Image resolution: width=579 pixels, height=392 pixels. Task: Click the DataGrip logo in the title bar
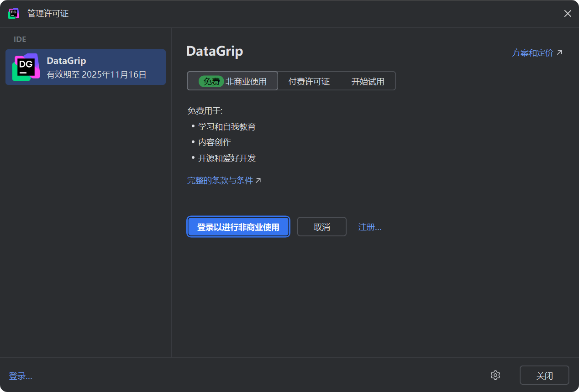(14, 13)
